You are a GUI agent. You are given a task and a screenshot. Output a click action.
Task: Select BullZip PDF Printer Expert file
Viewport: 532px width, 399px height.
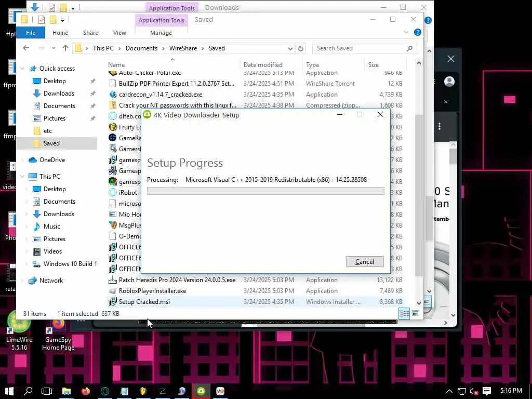[177, 84]
